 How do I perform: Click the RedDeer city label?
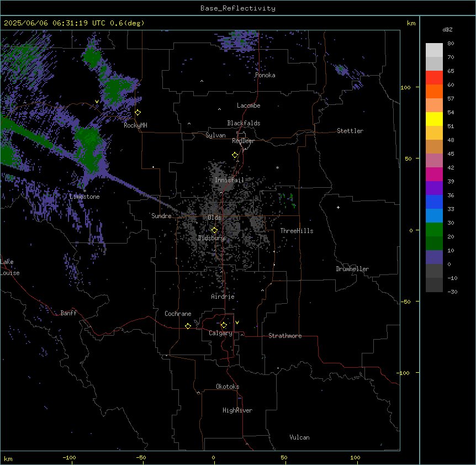[x=244, y=141]
